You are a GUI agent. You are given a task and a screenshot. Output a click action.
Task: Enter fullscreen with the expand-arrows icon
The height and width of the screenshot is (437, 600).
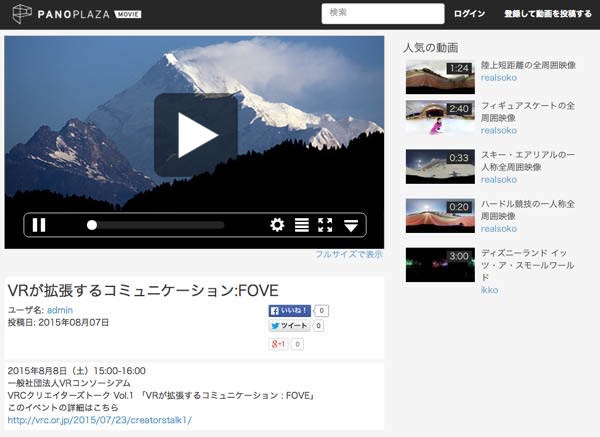[x=325, y=225]
